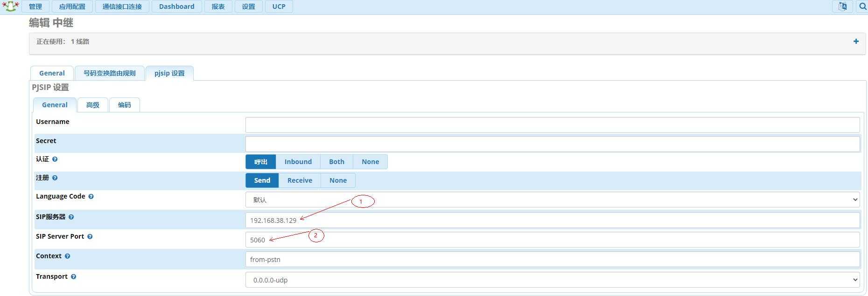Click the search magnifier icon
This screenshot has height=296, width=868.
(862, 7)
